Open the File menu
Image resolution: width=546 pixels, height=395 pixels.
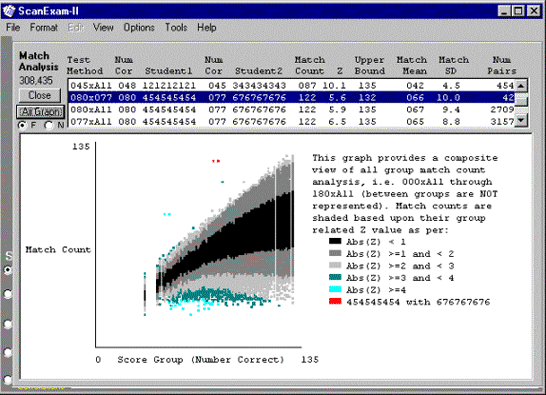13,28
